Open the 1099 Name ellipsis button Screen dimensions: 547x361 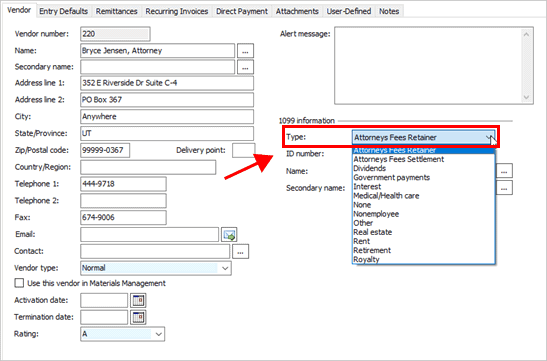[504, 171]
